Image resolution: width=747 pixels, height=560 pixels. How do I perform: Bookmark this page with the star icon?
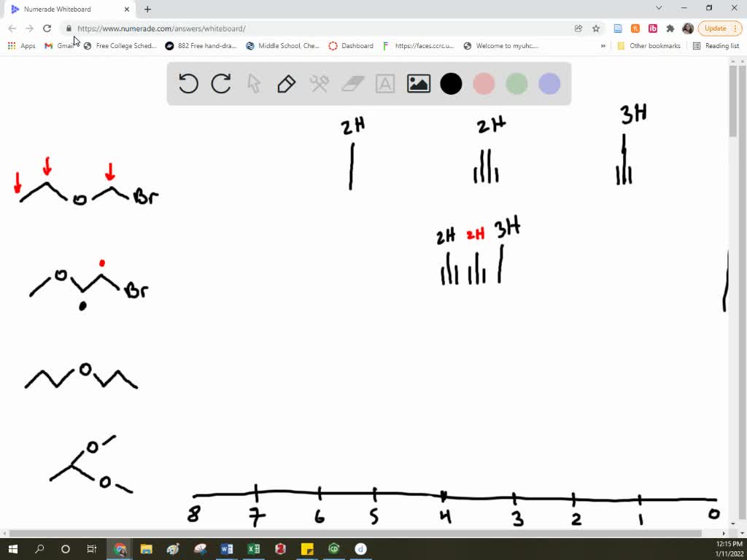click(596, 28)
